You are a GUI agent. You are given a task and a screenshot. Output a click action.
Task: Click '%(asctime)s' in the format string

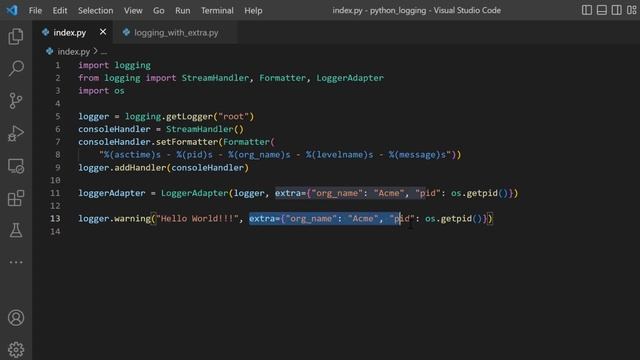132,155
